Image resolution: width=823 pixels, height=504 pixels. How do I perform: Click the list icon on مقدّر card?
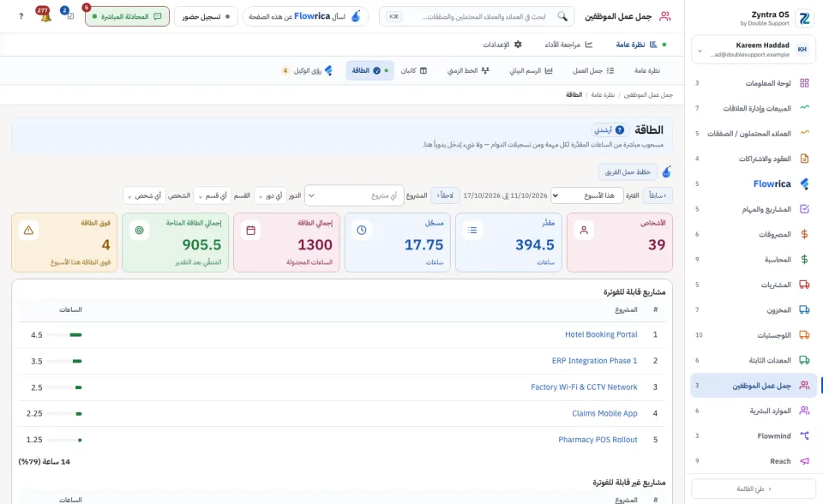tap(472, 230)
